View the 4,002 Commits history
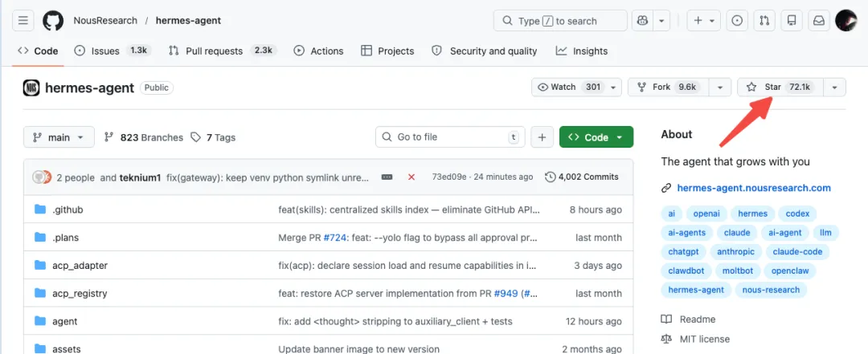868x354 pixels. (581, 177)
